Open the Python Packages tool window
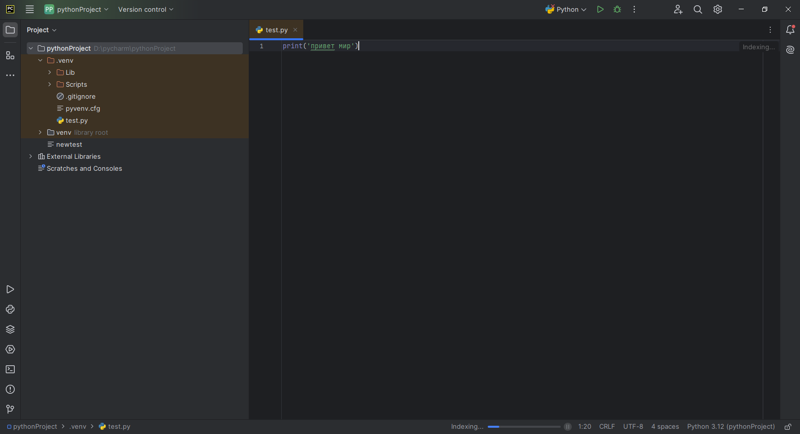This screenshot has height=434, width=800. point(10,330)
